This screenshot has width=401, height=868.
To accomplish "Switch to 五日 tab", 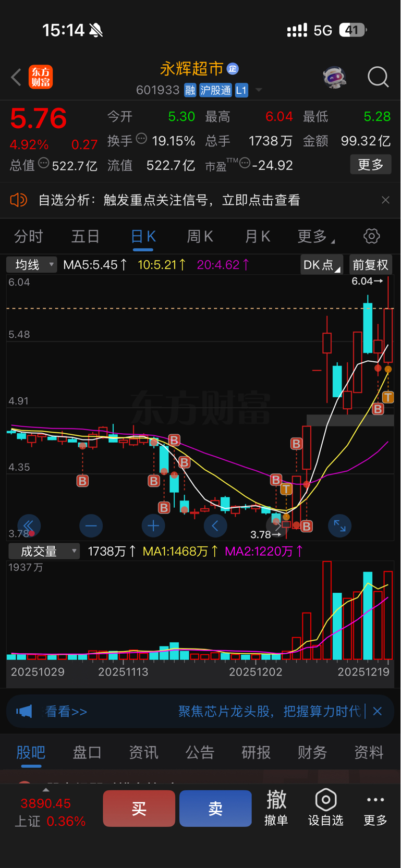I will point(86,237).
